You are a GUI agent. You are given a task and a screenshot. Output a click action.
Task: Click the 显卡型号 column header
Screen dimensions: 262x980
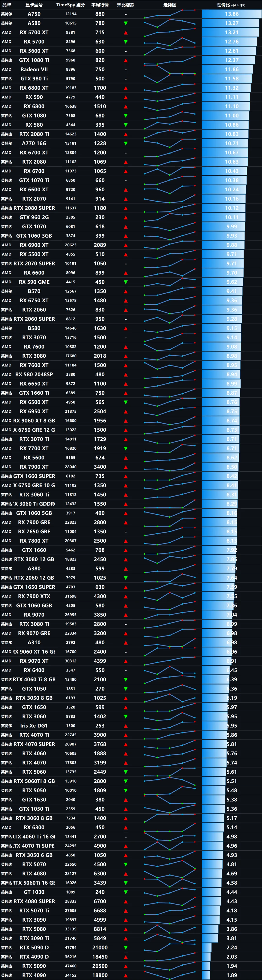34,5
